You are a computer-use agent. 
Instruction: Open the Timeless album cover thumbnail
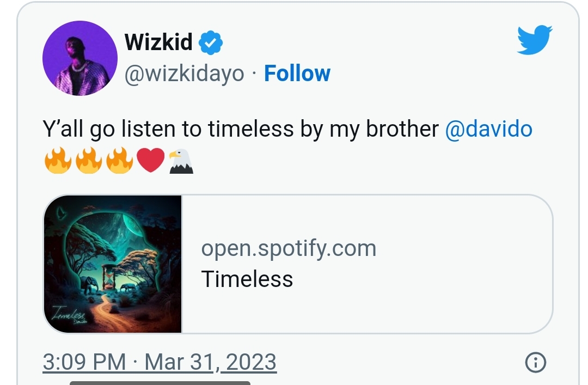(113, 264)
